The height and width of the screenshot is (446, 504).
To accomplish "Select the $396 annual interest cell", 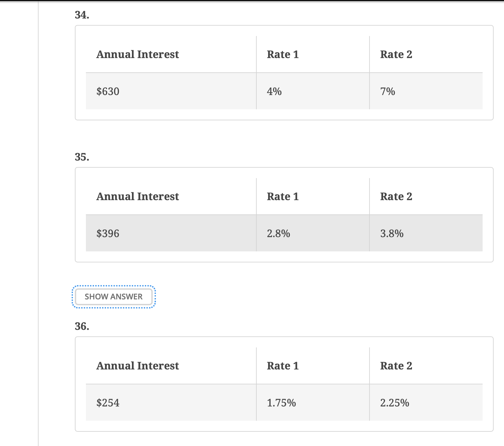I will click(x=171, y=233).
